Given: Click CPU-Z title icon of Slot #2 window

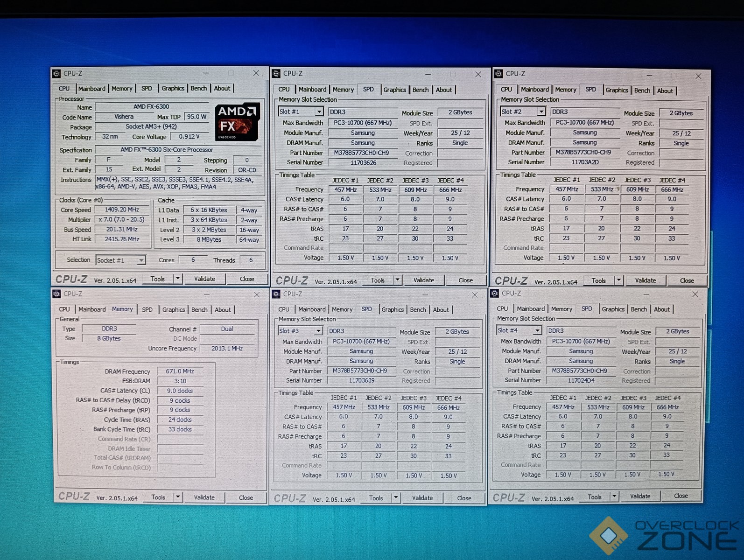Looking at the screenshot, I should pos(498,74).
